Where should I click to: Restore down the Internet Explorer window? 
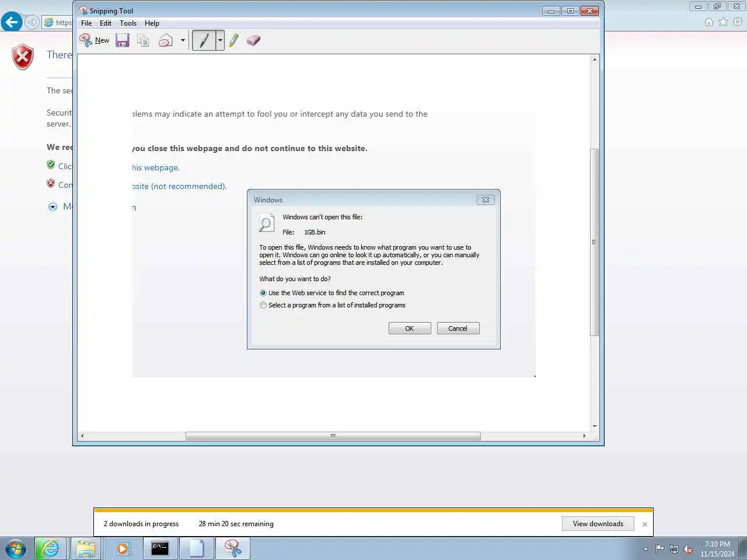click(717, 6)
